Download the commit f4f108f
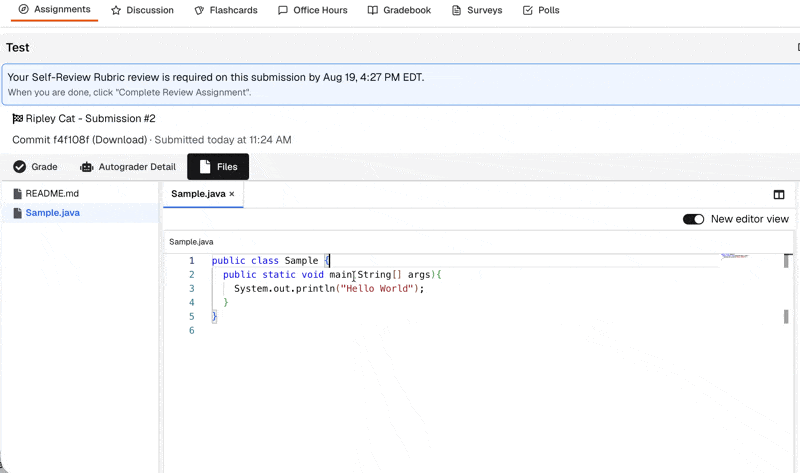This screenshot has width=800, height=473. [119, 140]
